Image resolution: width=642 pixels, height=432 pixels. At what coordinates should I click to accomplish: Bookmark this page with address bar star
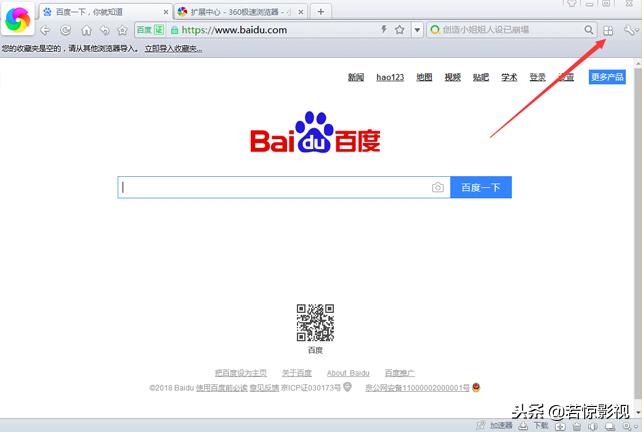[x=400, y=29]
